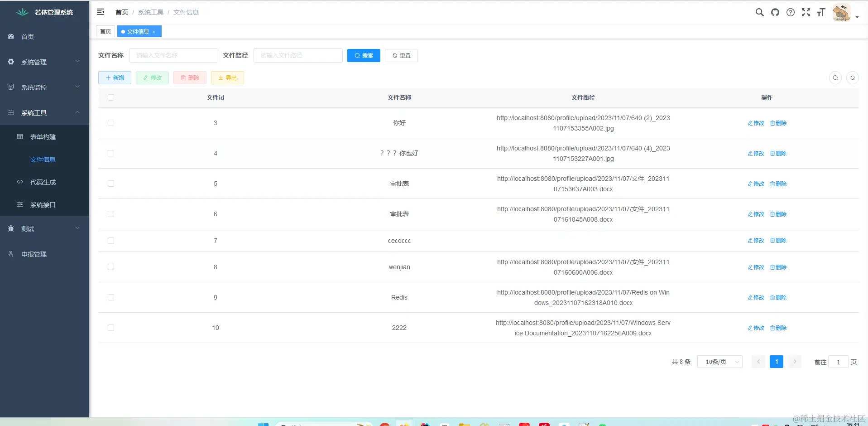Click the user avatar picture
Screen dimensions: 868x426
(x=842, y=12)
